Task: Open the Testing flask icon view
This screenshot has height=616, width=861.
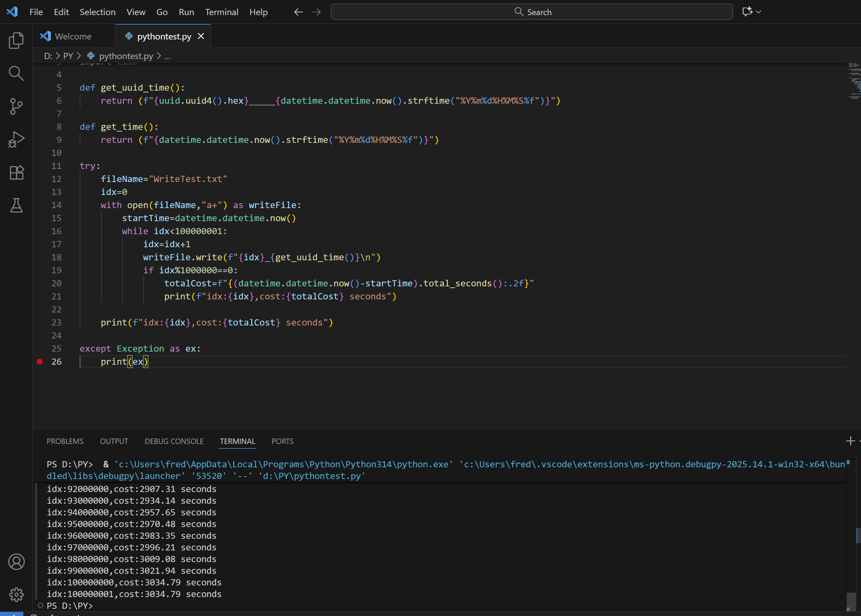Action: (16, 206)
